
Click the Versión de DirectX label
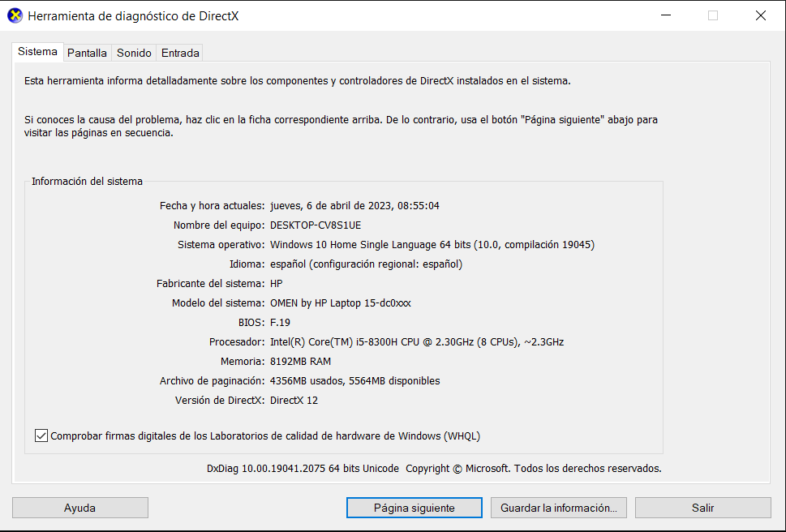point(220,401)
